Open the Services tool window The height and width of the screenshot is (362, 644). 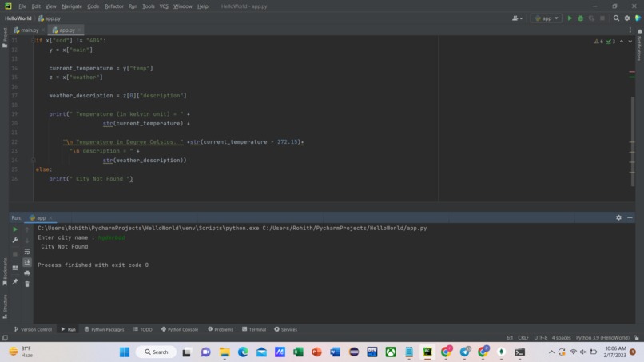286,329
